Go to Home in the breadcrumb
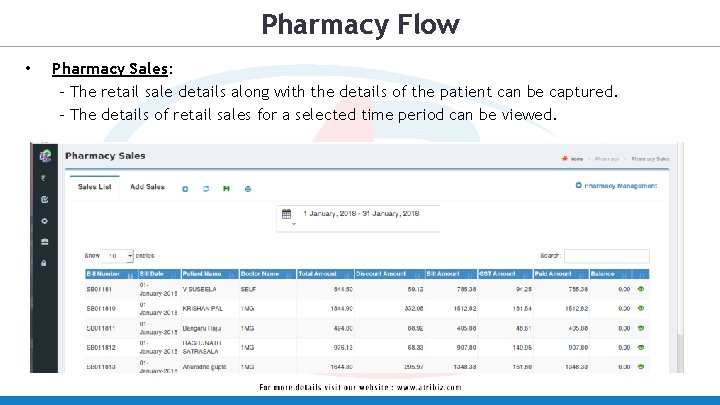 [574, 159]
